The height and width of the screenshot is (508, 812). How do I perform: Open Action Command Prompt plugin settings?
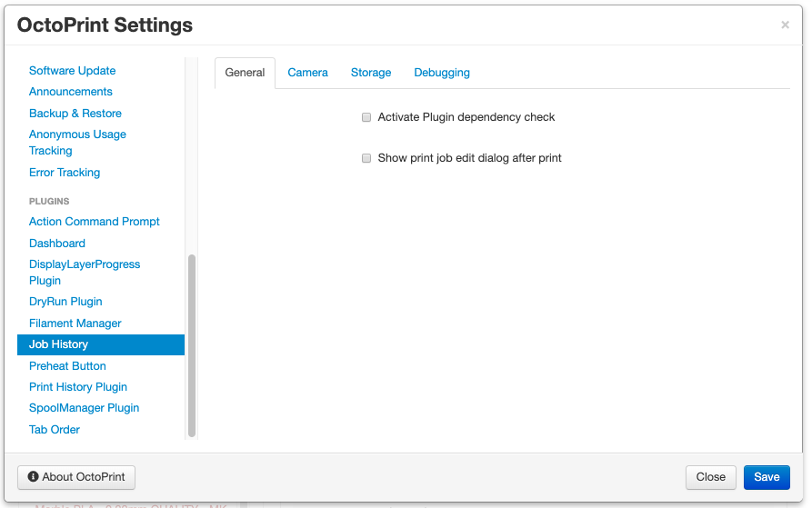tap(95, 222)
